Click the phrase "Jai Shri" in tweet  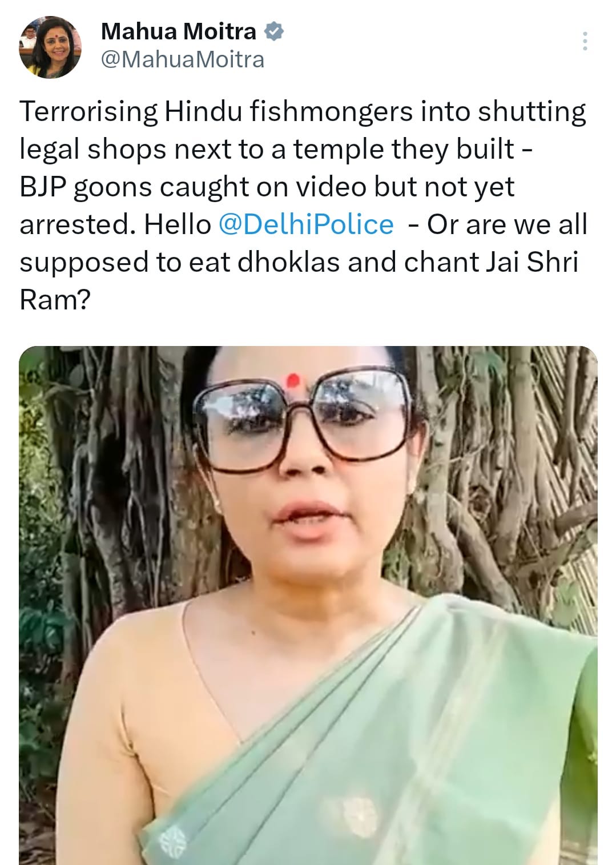pyautogui.click(x=532, y=262)
